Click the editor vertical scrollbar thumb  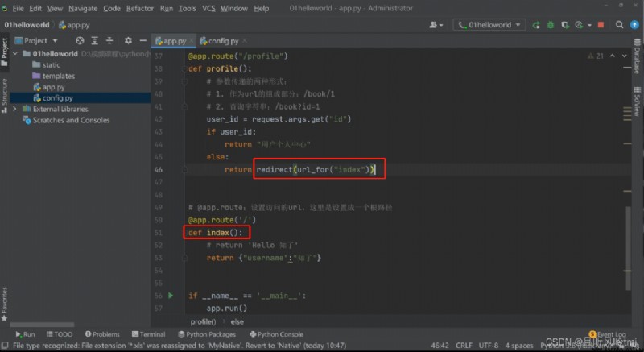click(629, 248)
